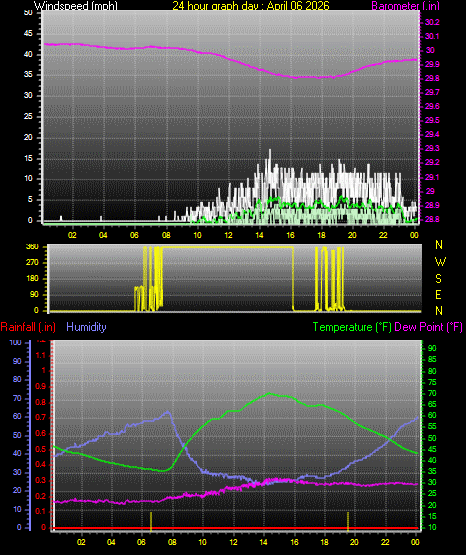Viewport: 466px width, 555px height.
Task: Click the 18 hour label under windspeed graph
Action: 321,235
